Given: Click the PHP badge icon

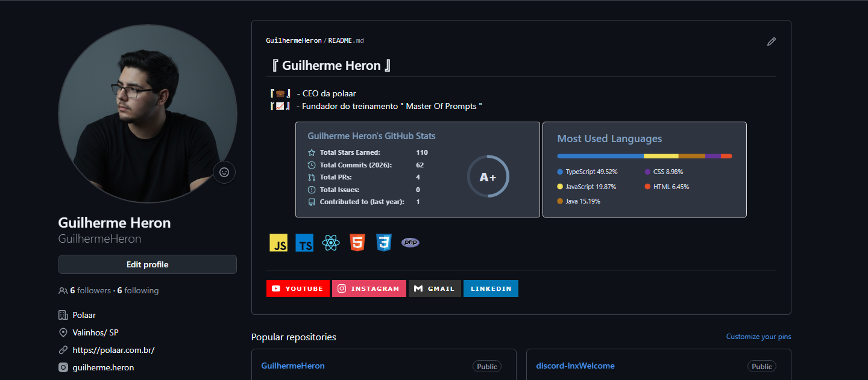Looking at the screenshot, I should [x=410, y=242].
